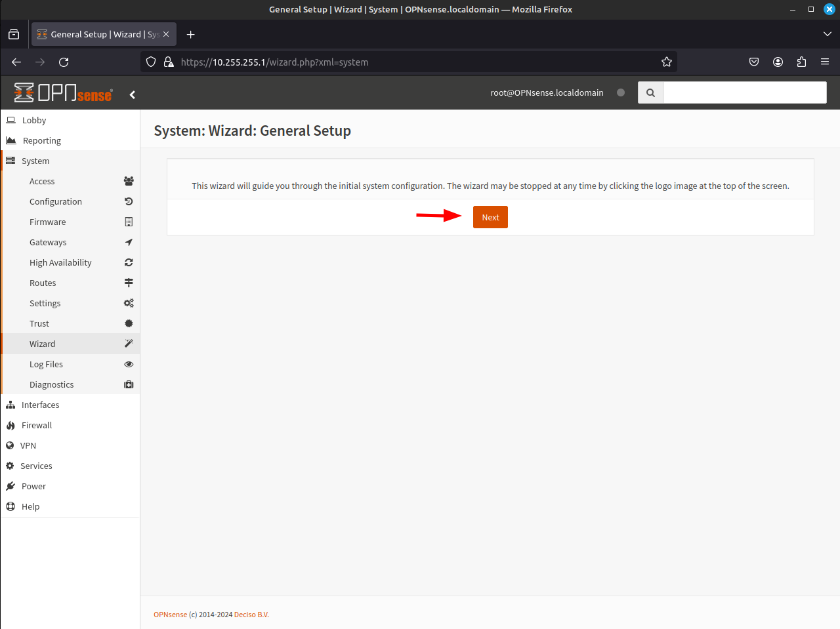Open the Access submenu item
840x629 pixels.
pos(42,181)
